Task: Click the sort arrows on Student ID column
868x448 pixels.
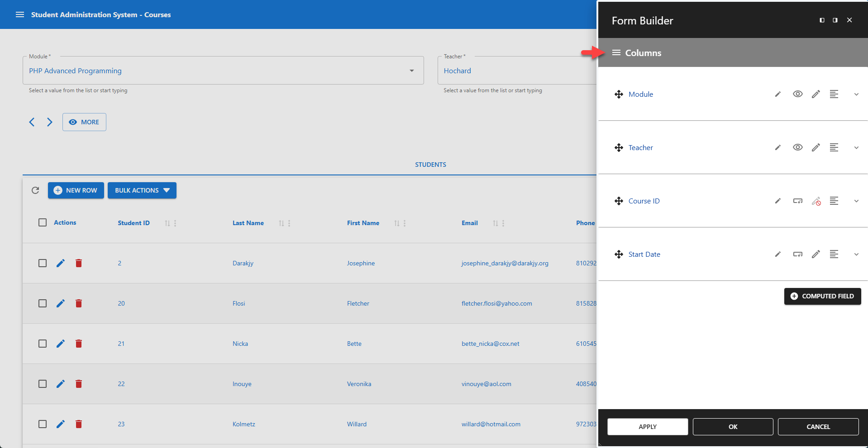Action: click(167, 223)
